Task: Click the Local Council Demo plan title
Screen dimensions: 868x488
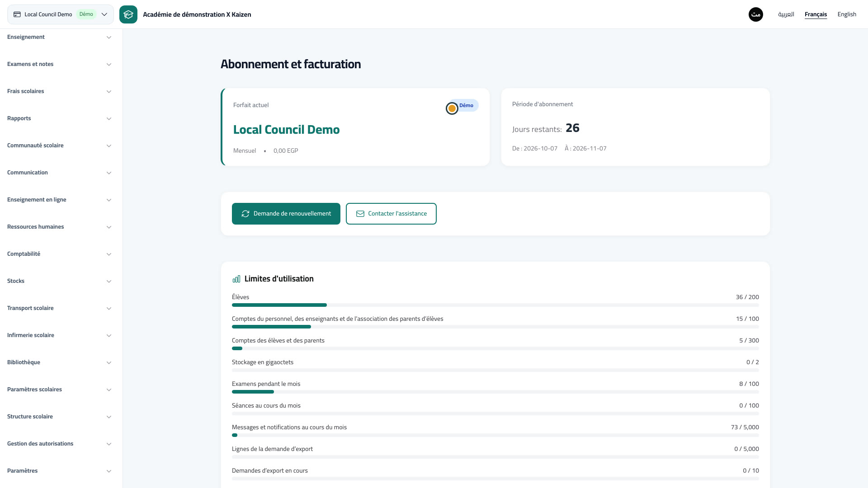Action: coord(286,130)
